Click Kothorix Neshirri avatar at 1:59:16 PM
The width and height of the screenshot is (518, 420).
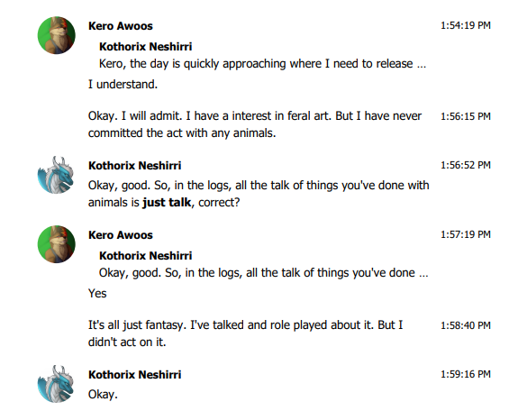pos(56,384)
